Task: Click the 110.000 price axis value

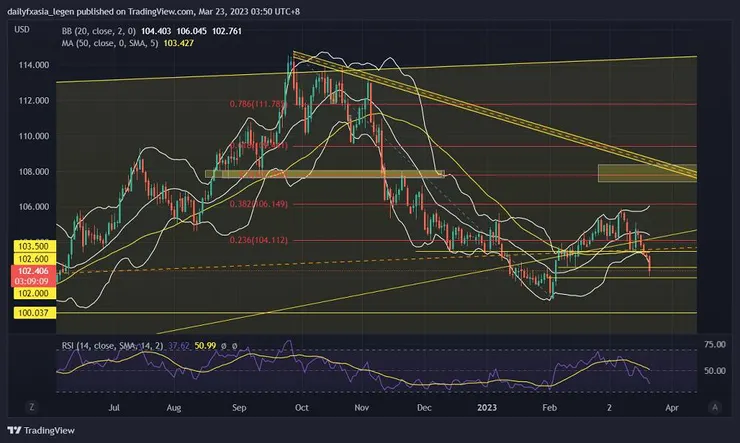Action: 34,136
